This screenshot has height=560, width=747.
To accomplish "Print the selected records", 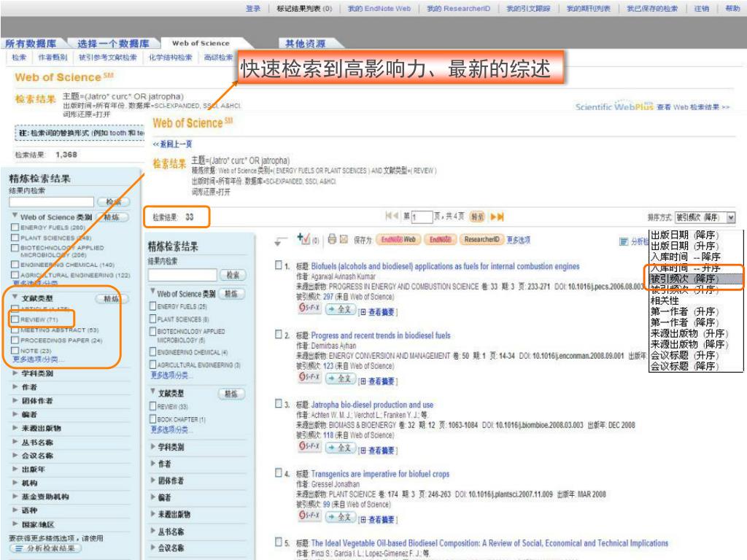I will coord(332,239).
